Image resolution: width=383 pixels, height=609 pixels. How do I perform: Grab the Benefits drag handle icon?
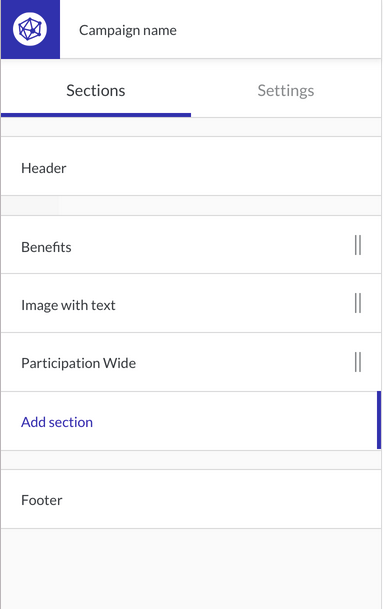click(358, 245)
